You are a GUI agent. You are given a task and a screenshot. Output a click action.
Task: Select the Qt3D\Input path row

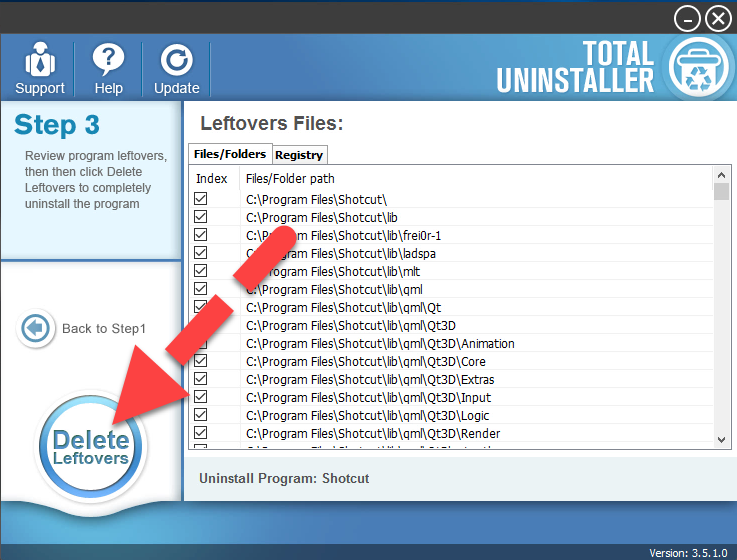point(368,397)
